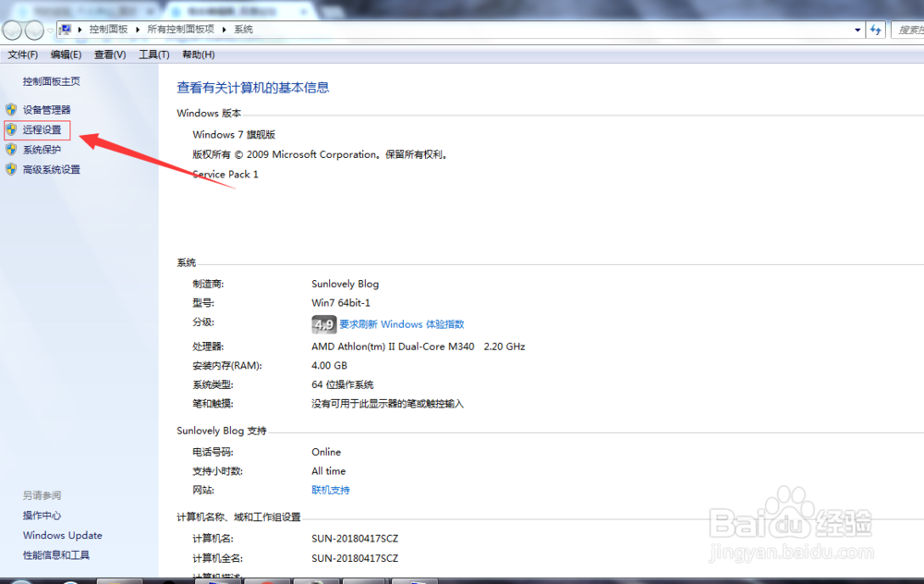
Task: Open Windows Update from the lower sidebar
Action: [62, 535]
